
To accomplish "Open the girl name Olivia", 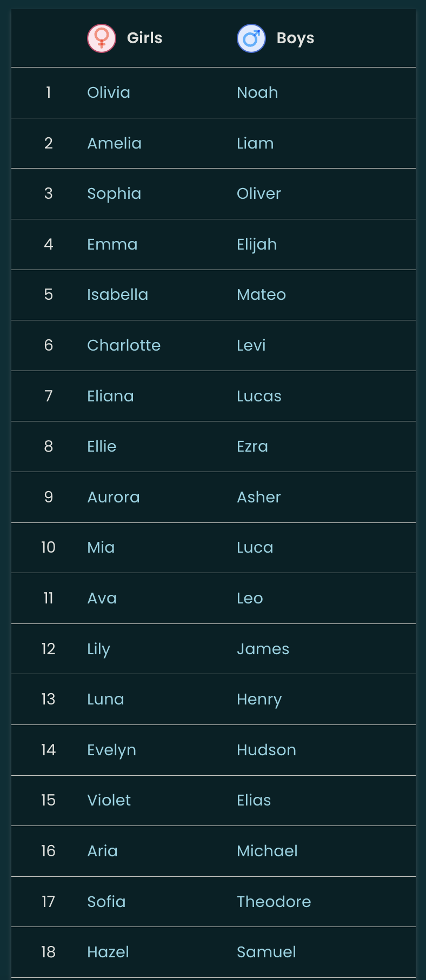I will coord(109,93).
